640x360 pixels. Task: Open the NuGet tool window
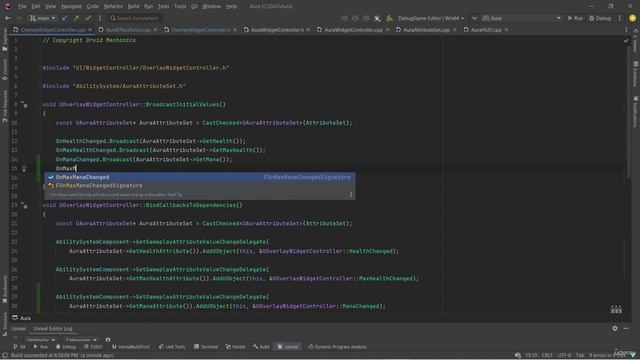click(x=236, y=347)
